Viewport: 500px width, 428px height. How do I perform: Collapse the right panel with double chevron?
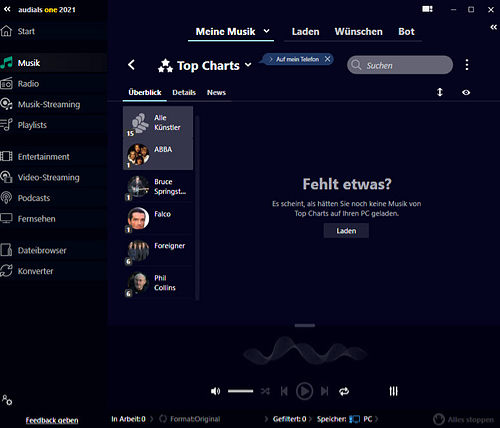coord(494,27)
